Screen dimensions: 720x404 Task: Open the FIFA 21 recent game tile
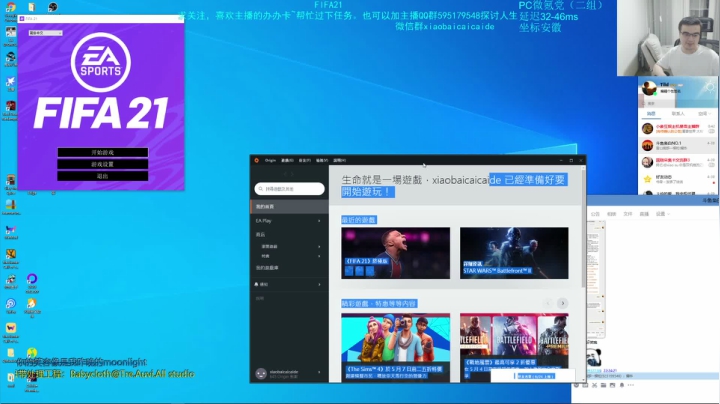[x=395, y=253]
